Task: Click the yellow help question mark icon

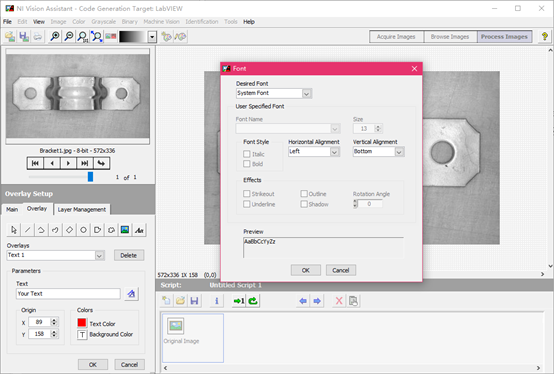Action: point(545,36)
